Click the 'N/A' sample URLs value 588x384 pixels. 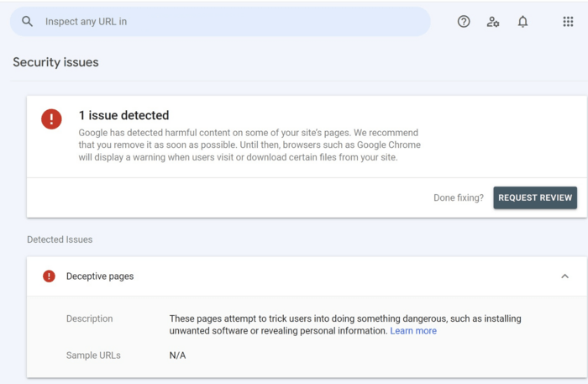[x=177, y=355]
